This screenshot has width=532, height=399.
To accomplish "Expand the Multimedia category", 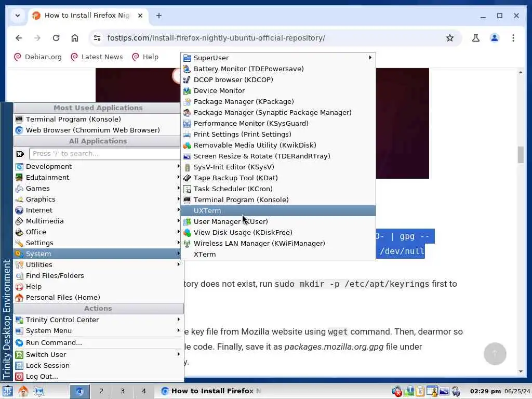I will tap(97, 221).
